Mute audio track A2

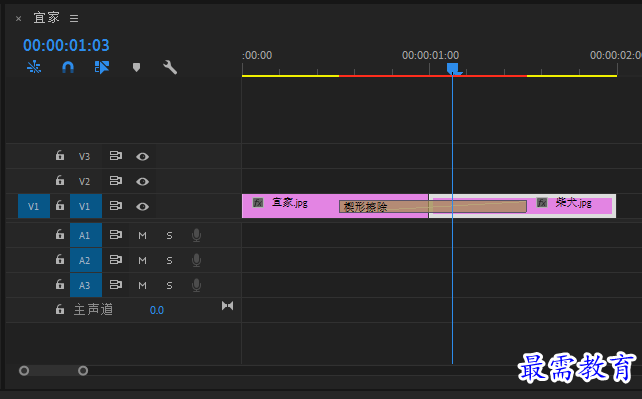142,260
